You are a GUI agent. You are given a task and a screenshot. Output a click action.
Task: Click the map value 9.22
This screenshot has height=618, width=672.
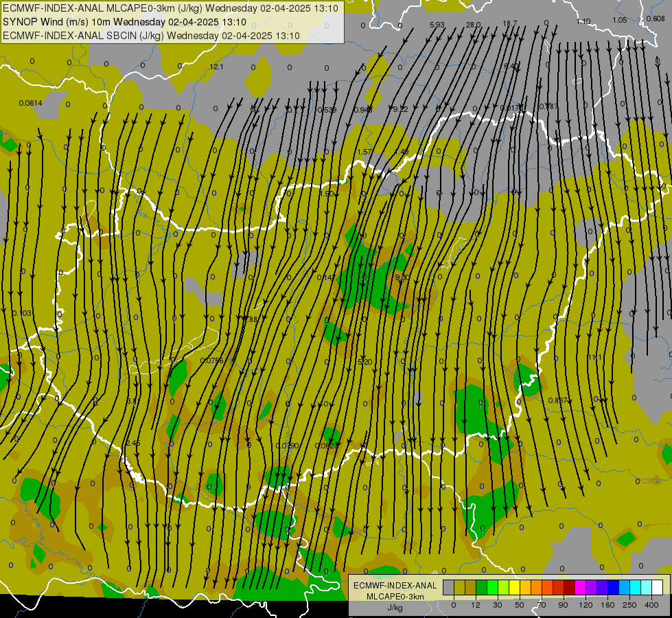(x=400, y=109)
